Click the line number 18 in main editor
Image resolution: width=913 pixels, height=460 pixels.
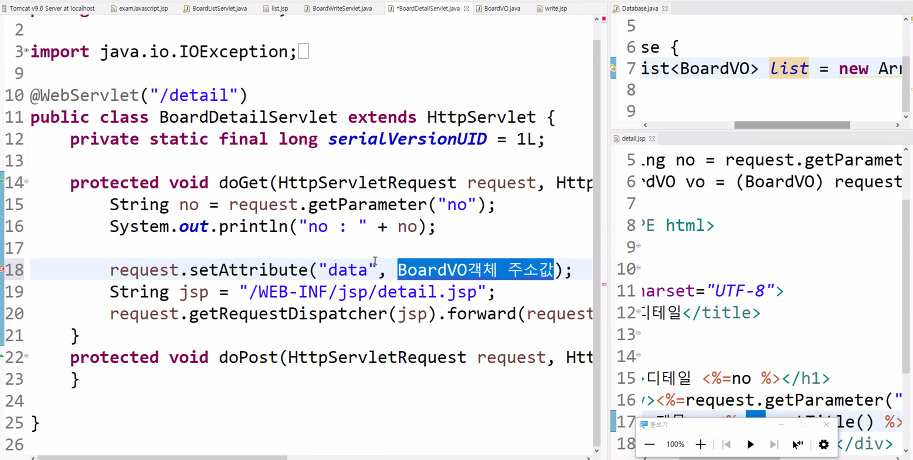pyautogui.click(x=15, y=270)
